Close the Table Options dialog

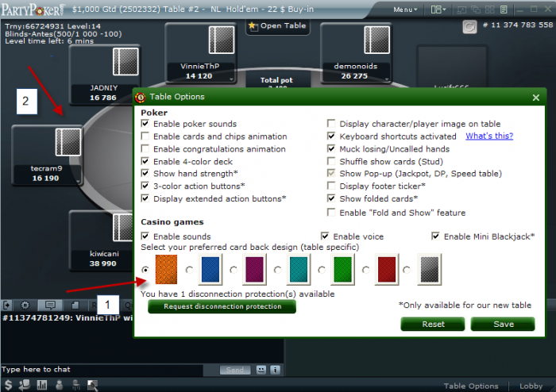tap(536, 98)
